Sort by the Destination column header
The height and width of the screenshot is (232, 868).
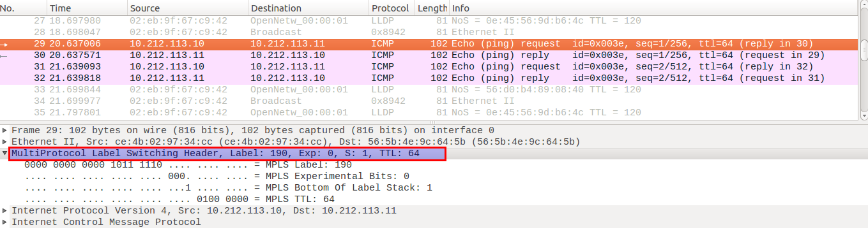pos(308,8)
